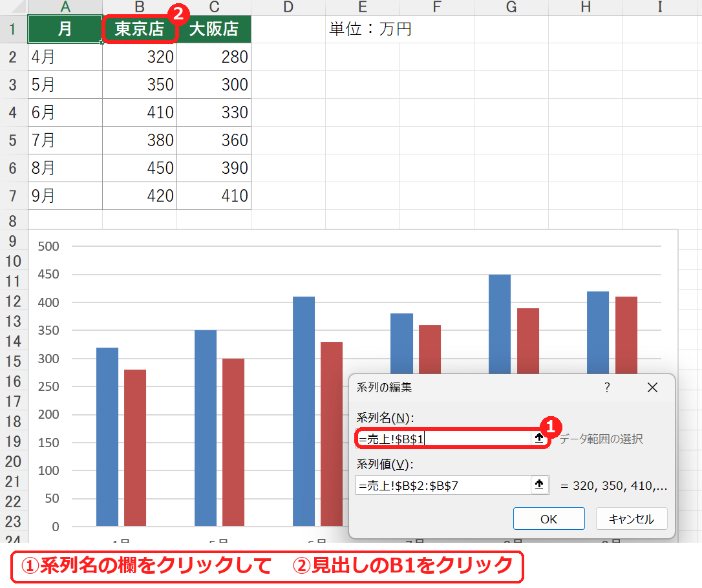Click the キャンセル button
Viewport: 702px width, 588px height.
(632, 519)
